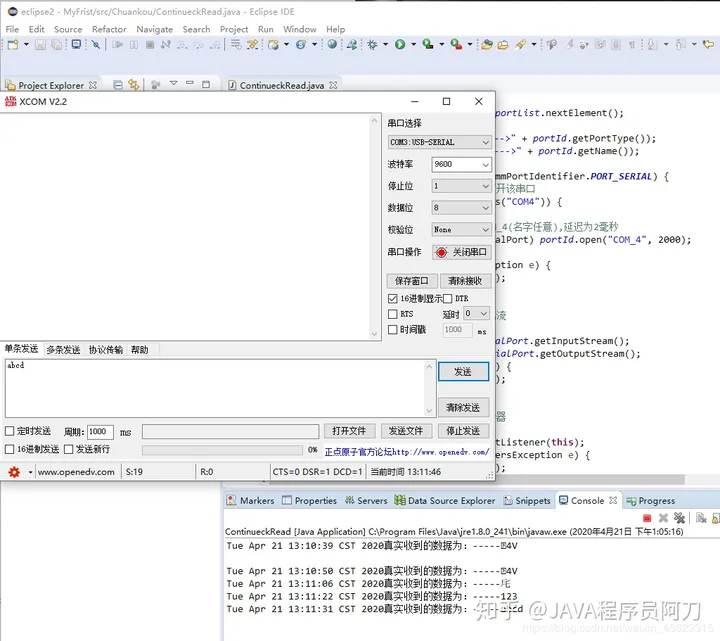Click the green Run button icon
The width and height of the screenshot is (720, 641).
400,45
